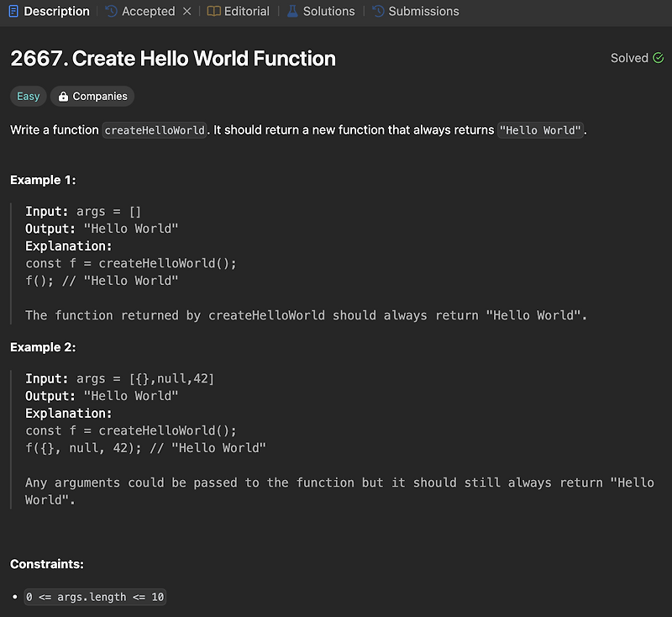672x617 pixels.
Task: Click the green Solved checkmark
Action: 656,58
